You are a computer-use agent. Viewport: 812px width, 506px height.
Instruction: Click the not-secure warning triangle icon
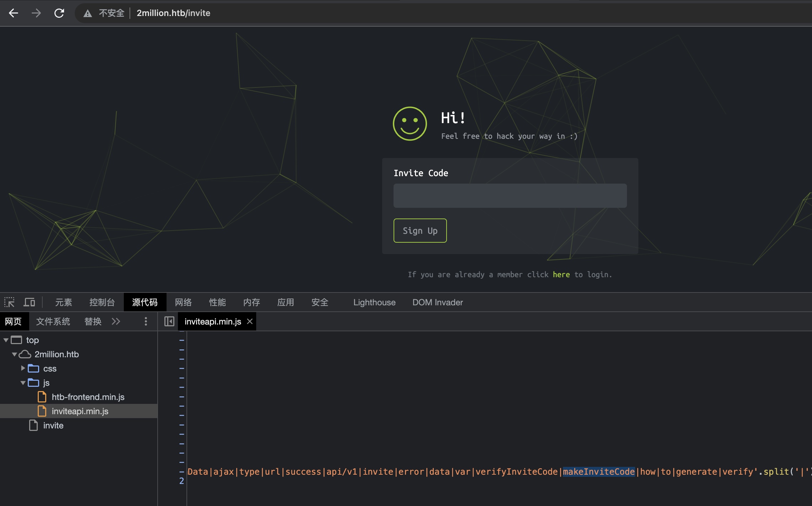(x=88, y=14)
